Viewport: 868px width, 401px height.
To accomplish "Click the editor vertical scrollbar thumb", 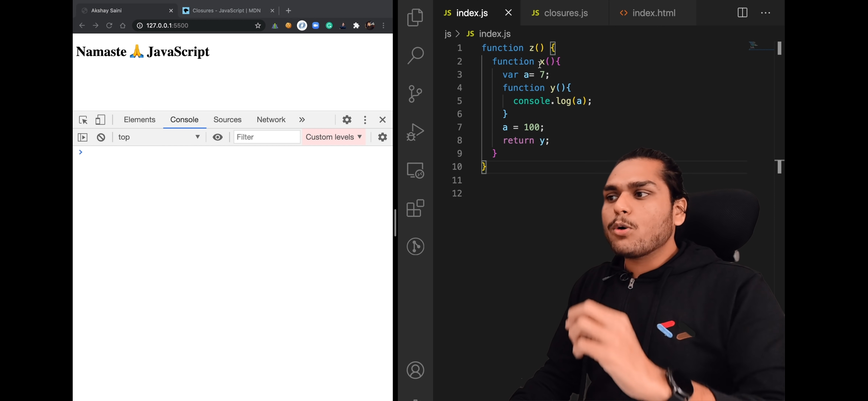I will click(x=779, y=48).
